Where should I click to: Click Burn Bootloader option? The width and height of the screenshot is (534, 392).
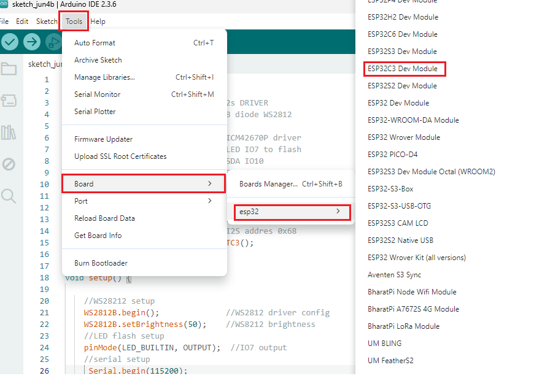101,263
